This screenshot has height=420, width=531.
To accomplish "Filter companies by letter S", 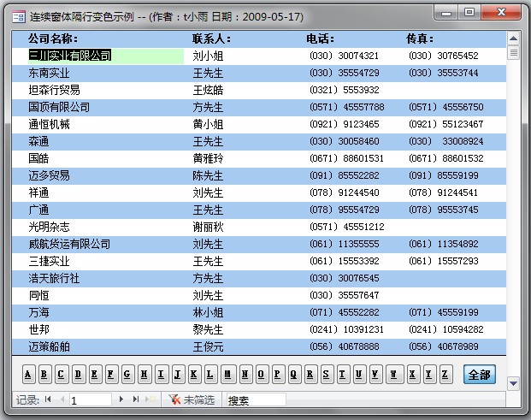I will coord(327,375).
